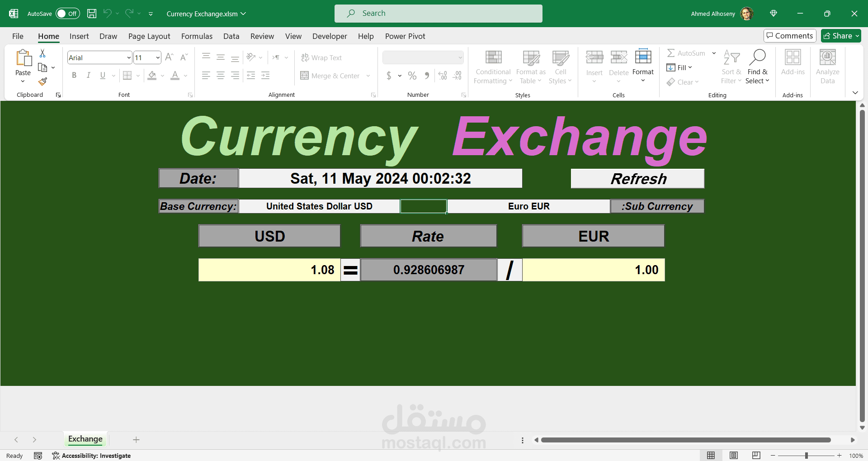Viewport: 868px width, 461px height.
Task: Open the font size 11 dropdown
Action: point(158,58)
